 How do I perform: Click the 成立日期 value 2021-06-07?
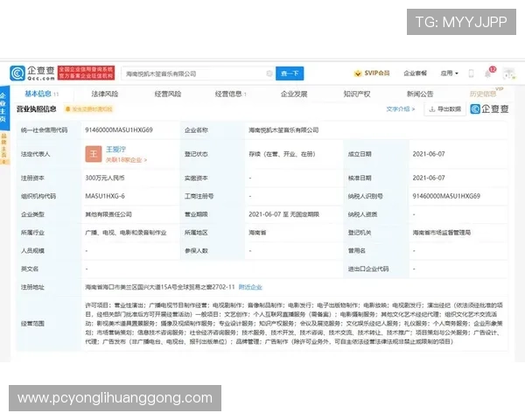[x=429, y=154]
